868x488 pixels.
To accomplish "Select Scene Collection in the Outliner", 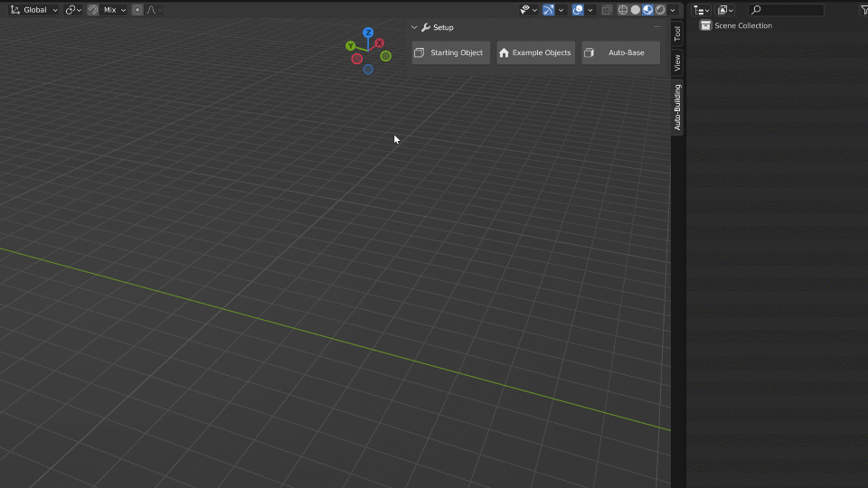I will (743, 25).
